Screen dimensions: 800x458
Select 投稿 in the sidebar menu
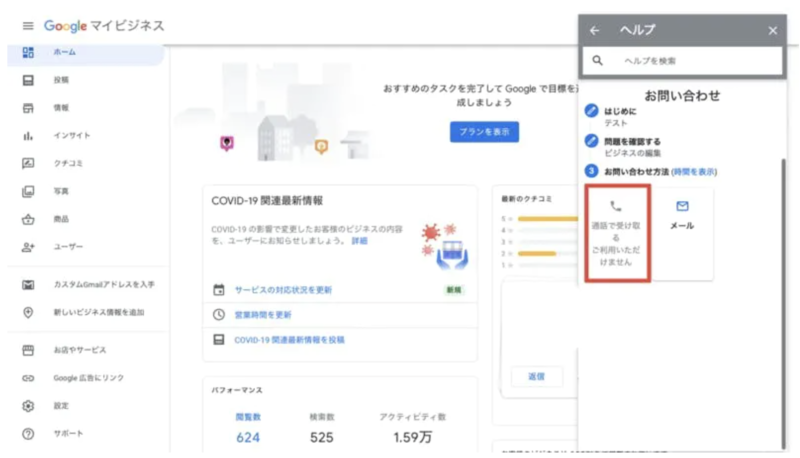tap(61, 80)
